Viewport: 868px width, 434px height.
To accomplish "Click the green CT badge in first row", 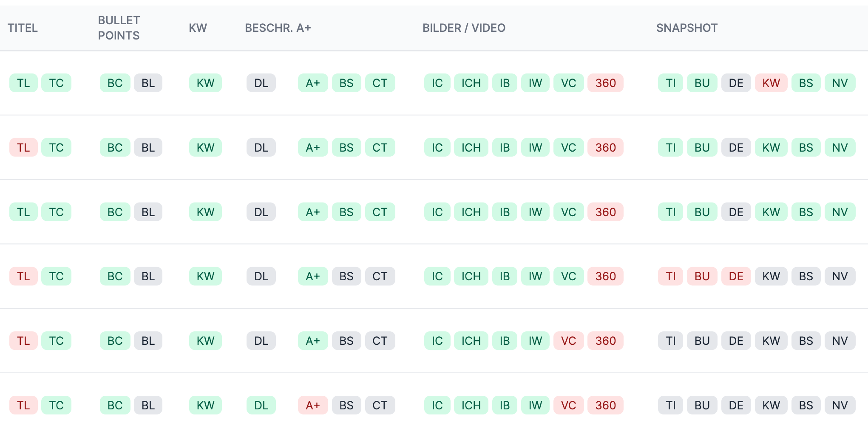I will pos(380,83).
